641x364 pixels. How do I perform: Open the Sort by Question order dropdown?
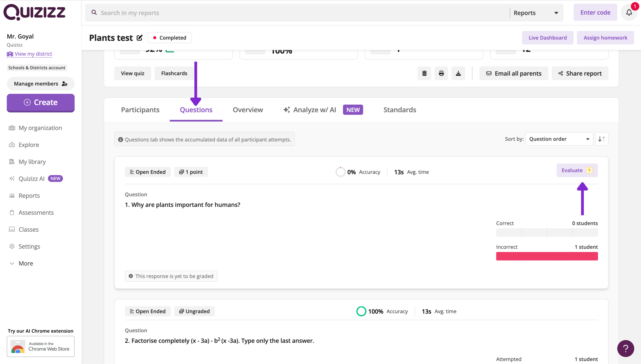pos(559,139)
